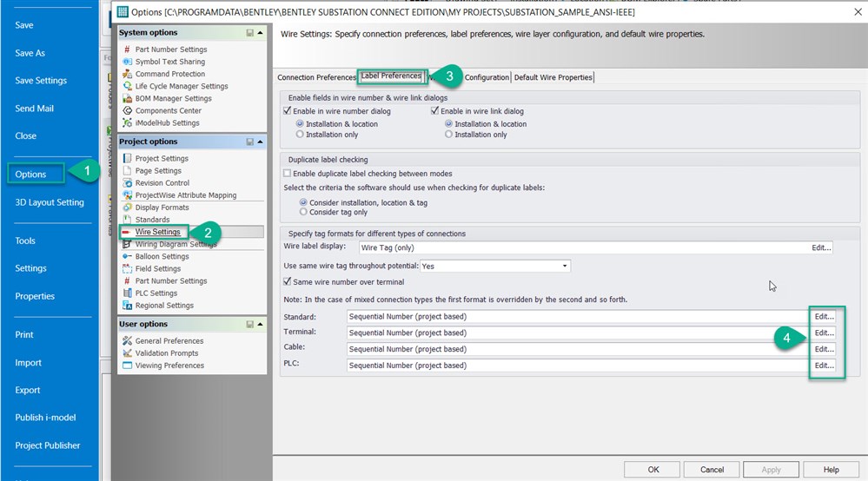Click the Command Protection icon
This screenshot has width=868, height=481.
click(127, 74)
